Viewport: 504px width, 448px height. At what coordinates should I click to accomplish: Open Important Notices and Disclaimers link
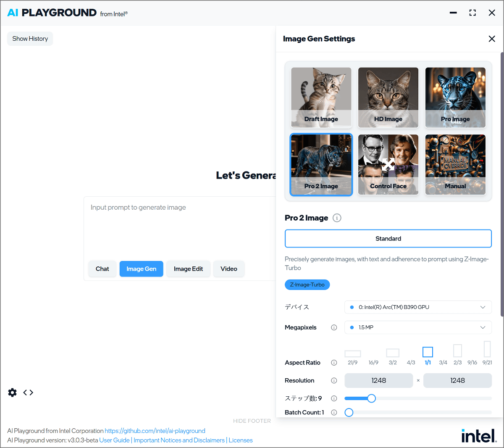(179, 440)
